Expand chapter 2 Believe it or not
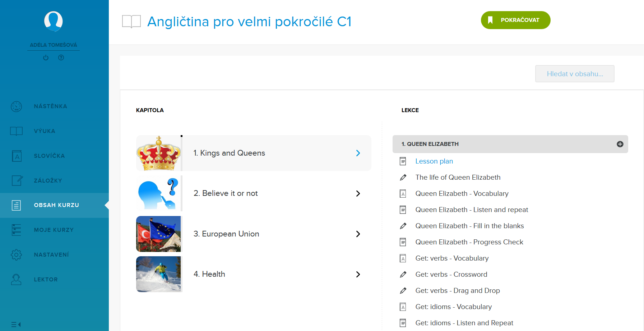644x331 pixels. 358,194
